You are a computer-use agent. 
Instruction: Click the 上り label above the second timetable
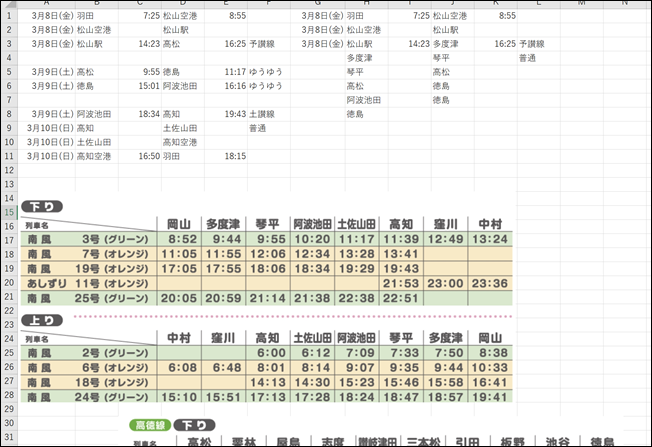coord(42,321)
